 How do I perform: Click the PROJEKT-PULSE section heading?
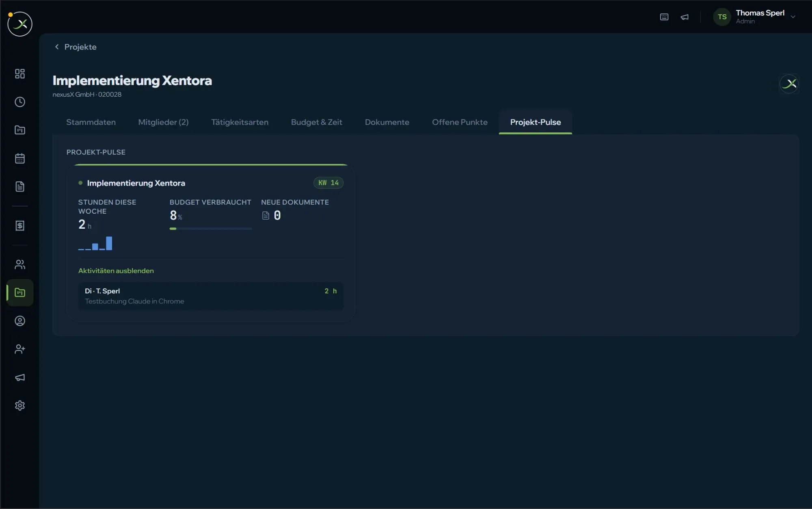[x=96, y=152]
